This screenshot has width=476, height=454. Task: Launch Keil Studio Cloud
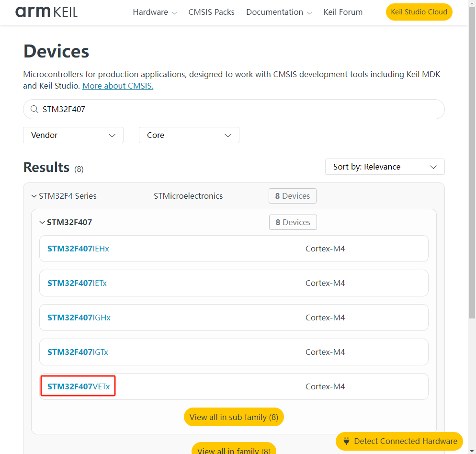(x=419, y=12)
